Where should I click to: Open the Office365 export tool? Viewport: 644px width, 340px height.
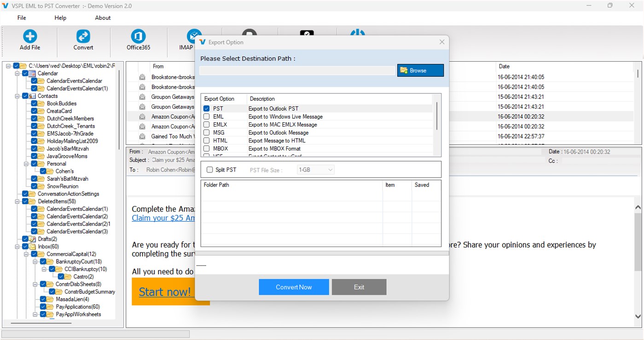(x=138, y=37)
